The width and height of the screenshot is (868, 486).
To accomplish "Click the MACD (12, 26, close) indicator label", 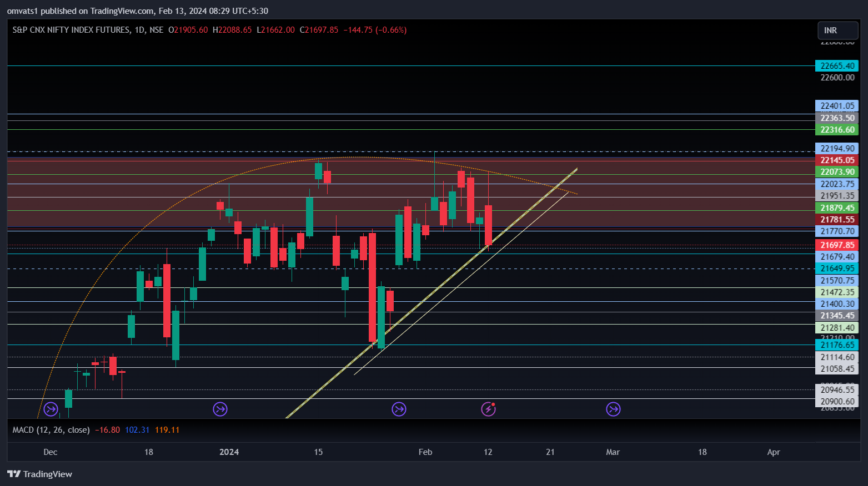I will 51,430.
